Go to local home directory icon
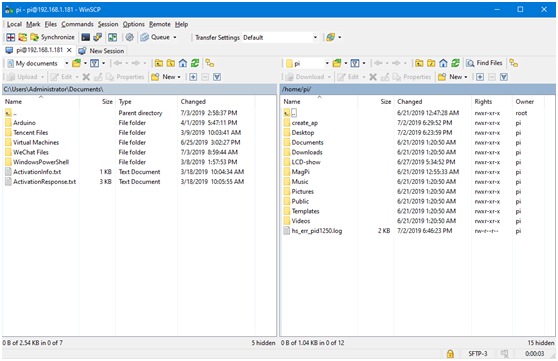Screen dimensions: 558x361 point(183,63)
